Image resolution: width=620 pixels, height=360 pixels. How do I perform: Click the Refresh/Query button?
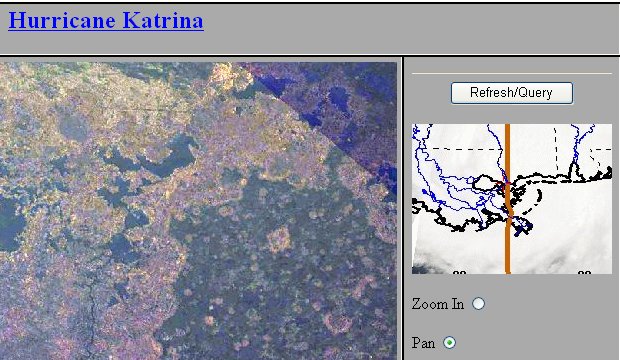coord(512,93)
